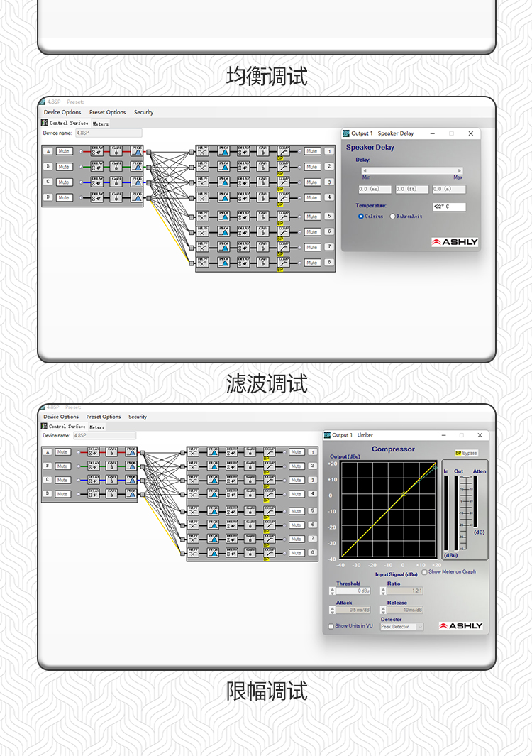Adjust the Threshold stepper arrows
Viewport: 532px width, 756px height.
point(332,591)
